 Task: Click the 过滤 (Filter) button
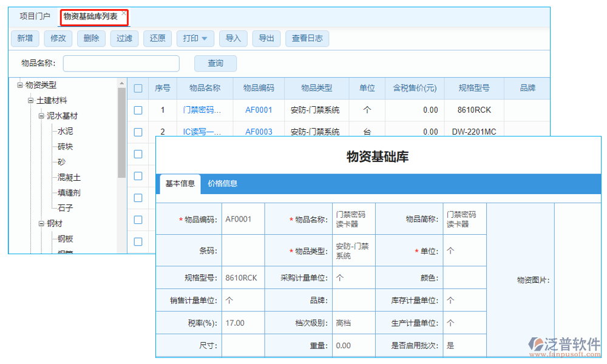tap(124, 38)
